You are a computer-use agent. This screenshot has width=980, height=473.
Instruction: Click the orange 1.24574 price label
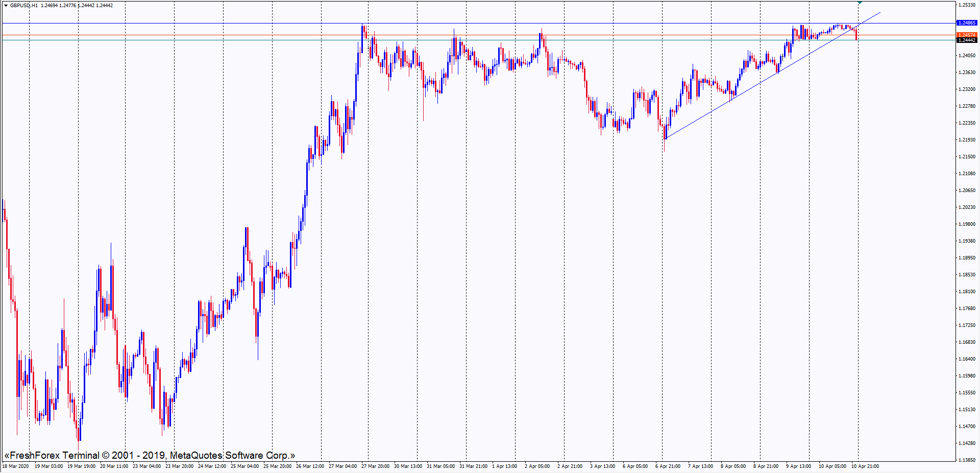(966, 35)
